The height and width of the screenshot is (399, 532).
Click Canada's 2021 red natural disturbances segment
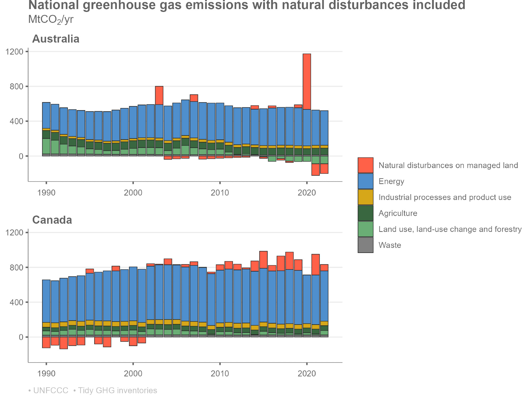[x=315, y=265]
